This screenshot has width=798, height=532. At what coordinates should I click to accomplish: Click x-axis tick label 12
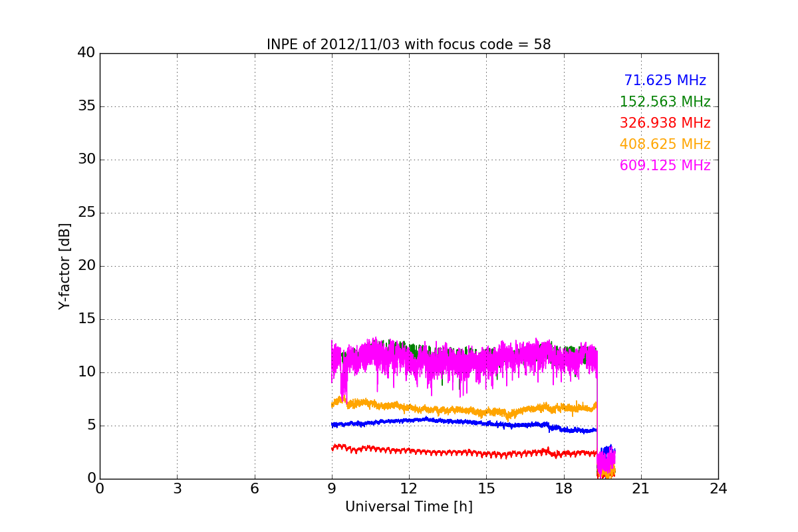409,489
